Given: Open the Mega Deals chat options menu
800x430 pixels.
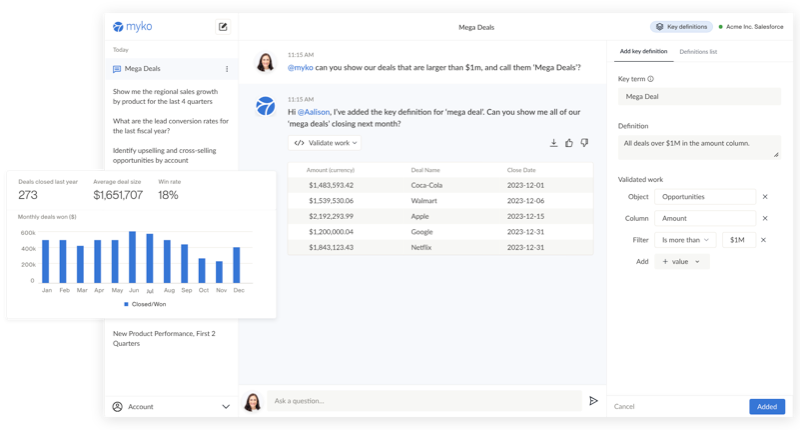Looking at the screenshot, I should coord(227,69).
